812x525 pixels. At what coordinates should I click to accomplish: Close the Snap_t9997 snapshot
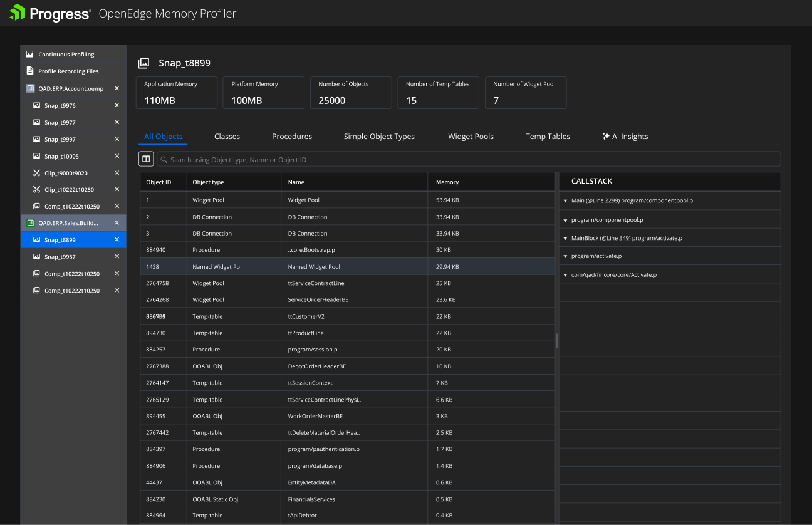click(117, 139)
